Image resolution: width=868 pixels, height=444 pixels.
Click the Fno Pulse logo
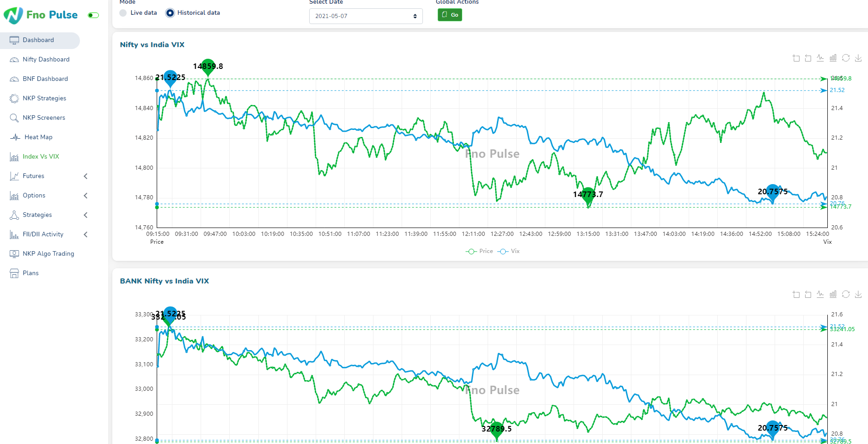(x=41, y=15)
